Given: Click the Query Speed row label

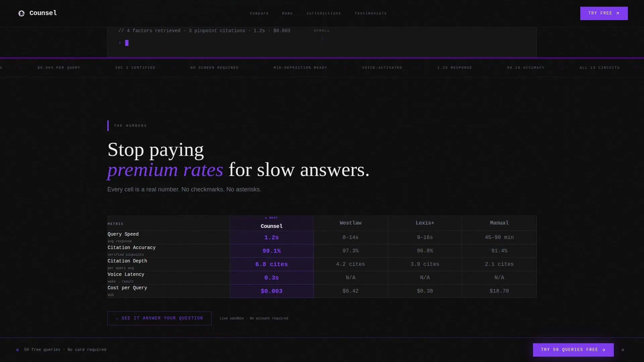Looking at the screenshot, I should pos(123,234).
